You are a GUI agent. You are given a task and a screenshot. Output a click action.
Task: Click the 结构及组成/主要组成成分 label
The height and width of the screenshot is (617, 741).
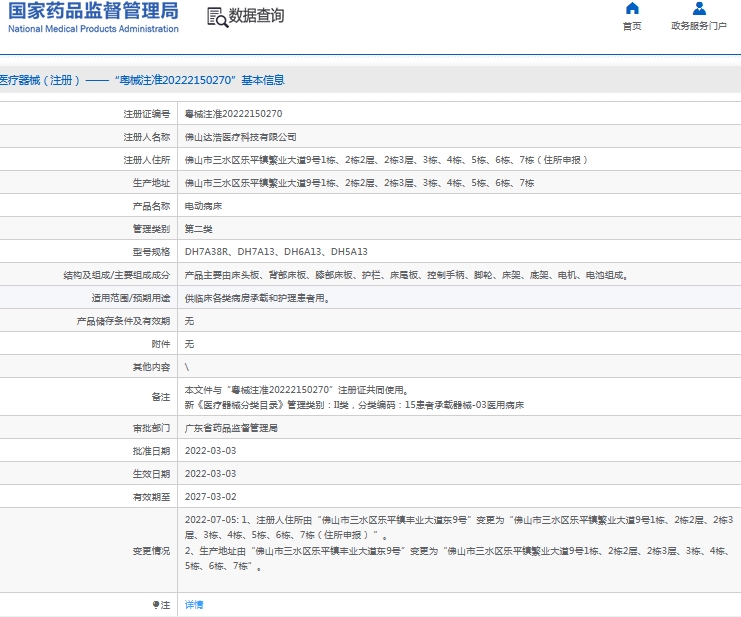pyautogui.click(x=117, y=275)
